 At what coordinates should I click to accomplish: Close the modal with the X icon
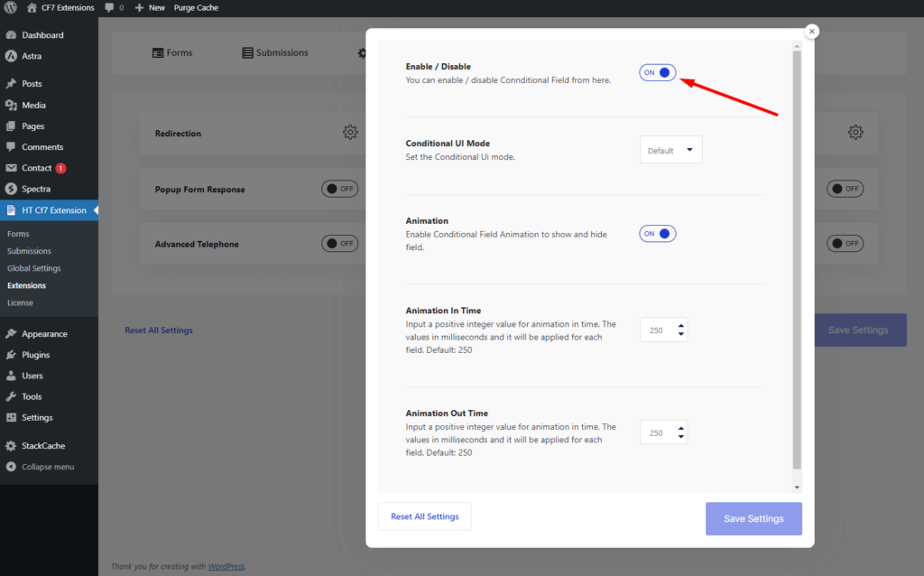pyautogui.click(x=811, y=32)
